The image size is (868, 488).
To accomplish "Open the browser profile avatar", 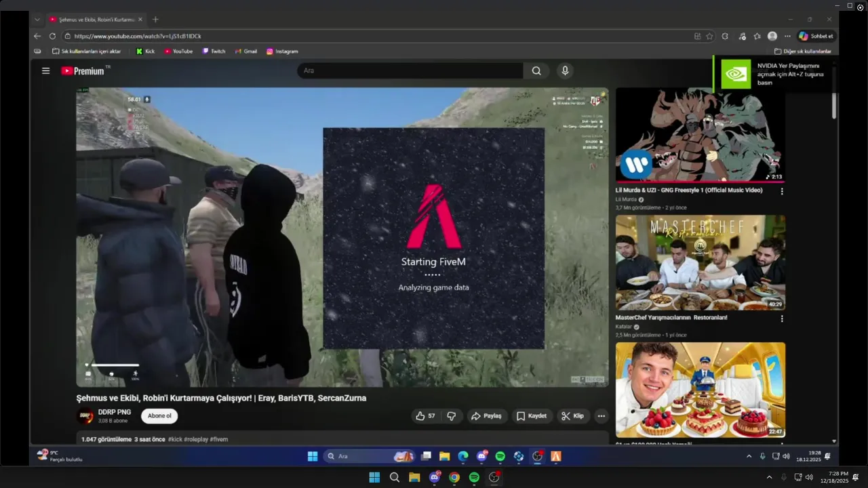I will point(772,36).
